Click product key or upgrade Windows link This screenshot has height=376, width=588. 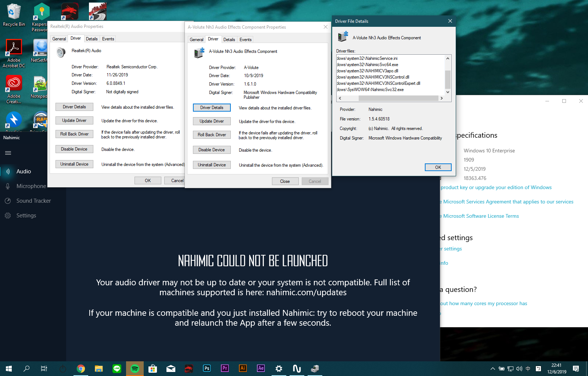point(496,187)
